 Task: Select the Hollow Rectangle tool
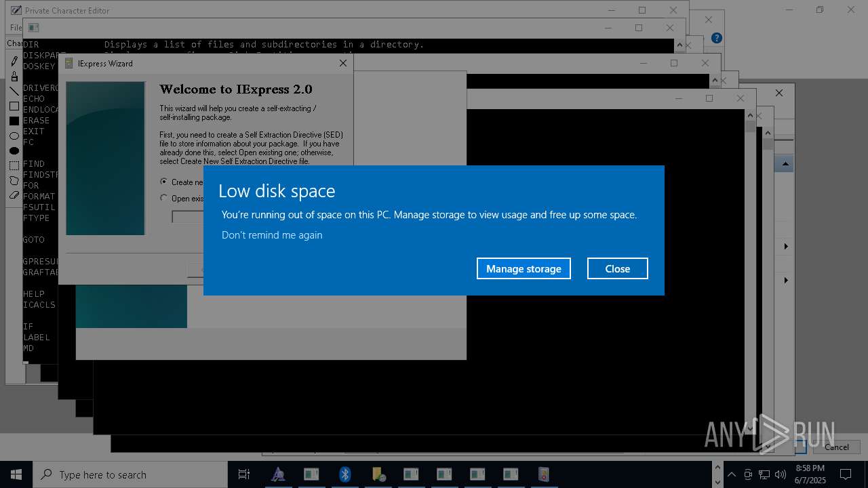tap(14, 106)
